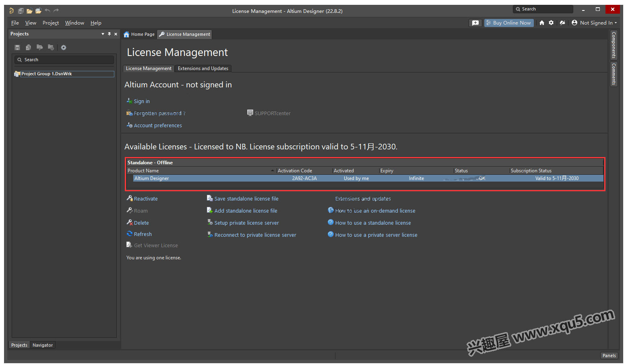Image resolution: width=626 pixels, height=364 pixels.
Task: Click the Buy Online Now button
Action: pos(509,23)
